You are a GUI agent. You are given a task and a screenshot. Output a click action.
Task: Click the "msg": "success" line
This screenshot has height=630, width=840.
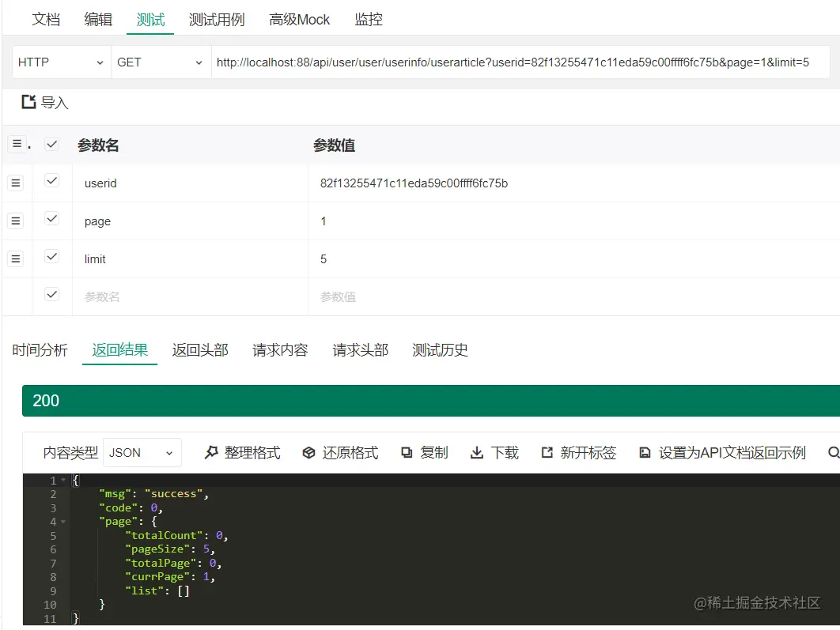click(153, 493)
